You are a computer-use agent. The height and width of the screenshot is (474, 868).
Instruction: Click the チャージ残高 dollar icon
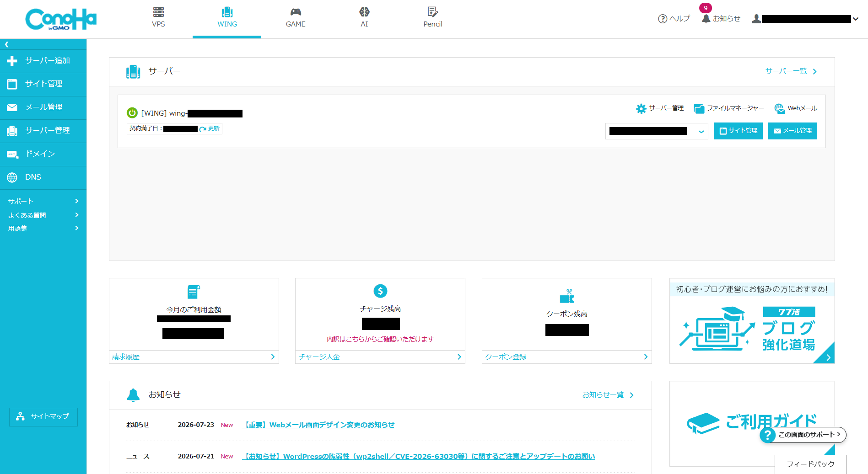[380, 291]
